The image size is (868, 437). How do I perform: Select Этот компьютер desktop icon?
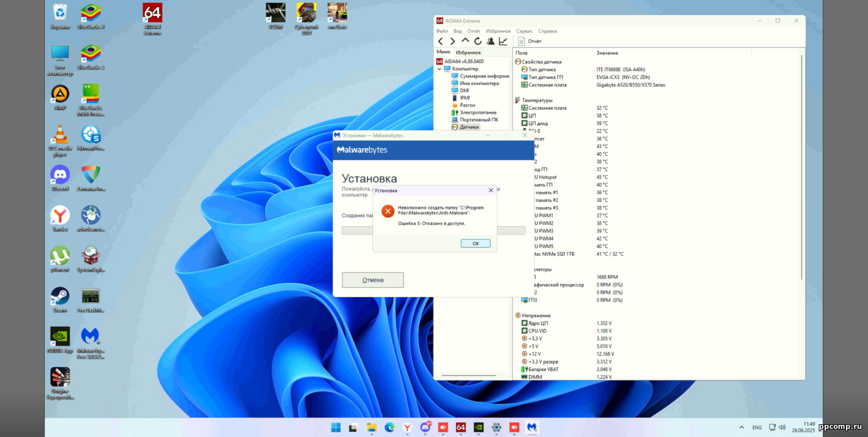pyautogui.click(x=60, y=60)
